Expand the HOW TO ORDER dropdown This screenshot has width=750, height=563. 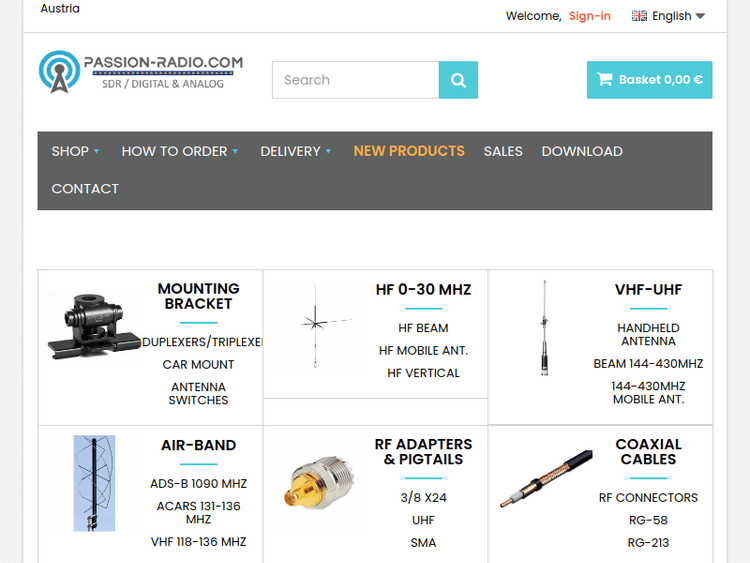pyautogui.click(x=179, y=151)
